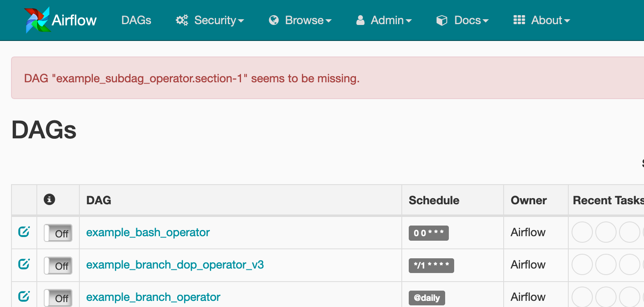Click edit icon for example_branch_operator row
Screen dimensions: 644x307
click(24, 296)
